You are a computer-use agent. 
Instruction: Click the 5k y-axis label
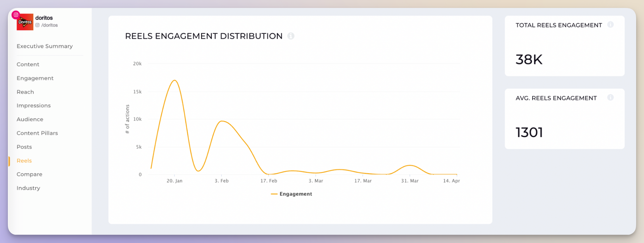(x=139, y=147)
